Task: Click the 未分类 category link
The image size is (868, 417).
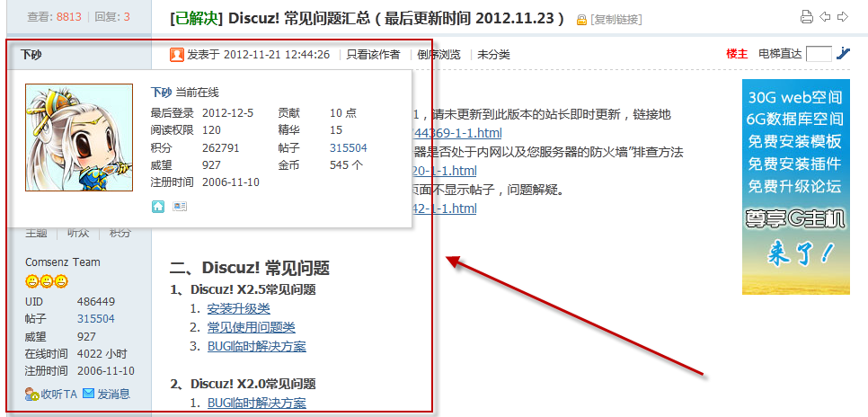Action: coord(493,55)
